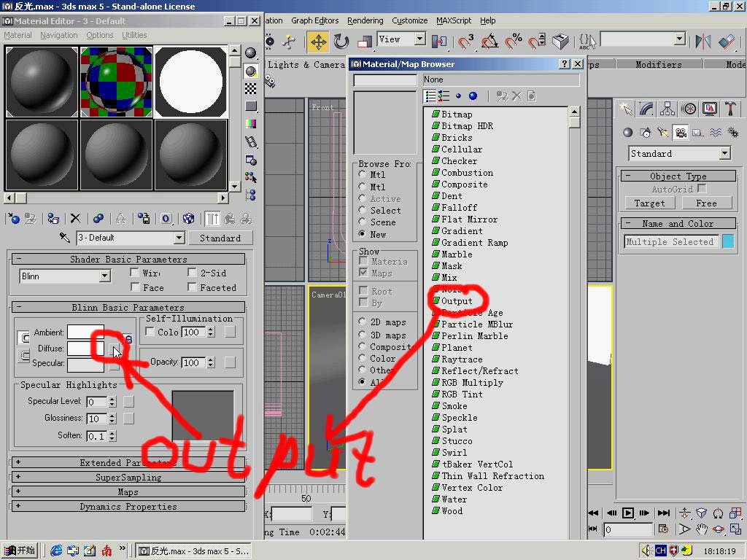Open the View reference coordinate dropdown

point(419,39)
